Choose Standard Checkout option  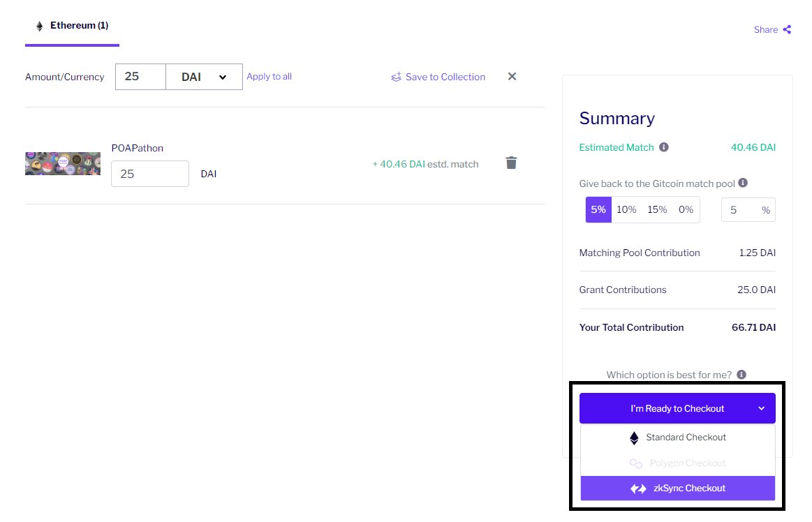[x=677, y=438]
